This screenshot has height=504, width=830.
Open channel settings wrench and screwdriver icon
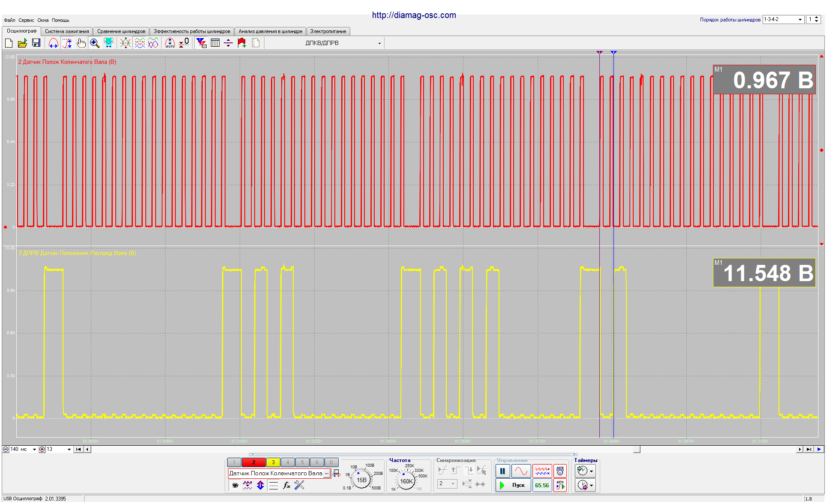tap(299, 485)
